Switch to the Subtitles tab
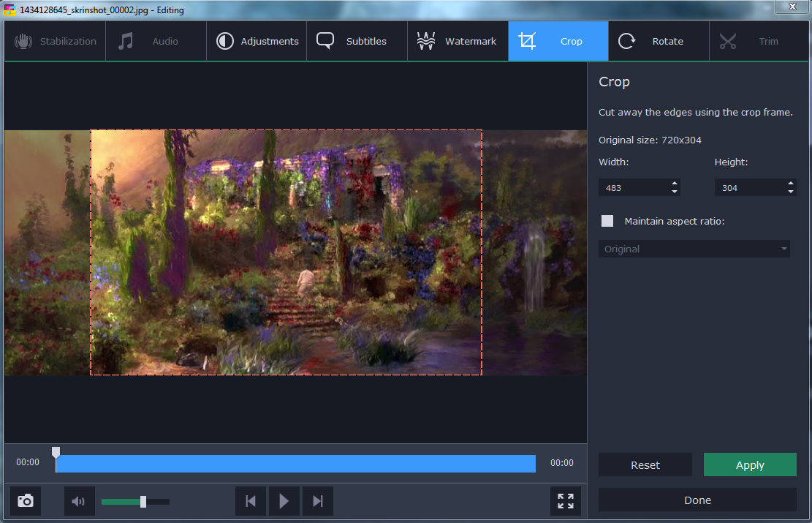 (x=357, y=42)
